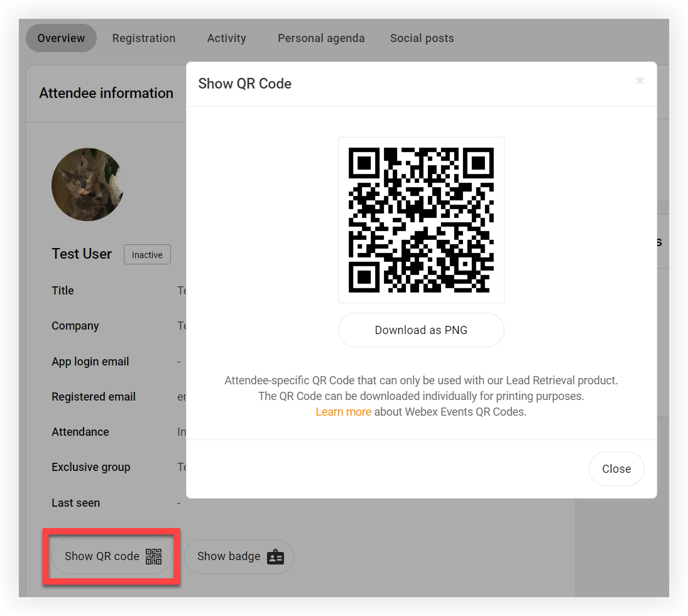Click the Attendee information heading

click(106, 93)
